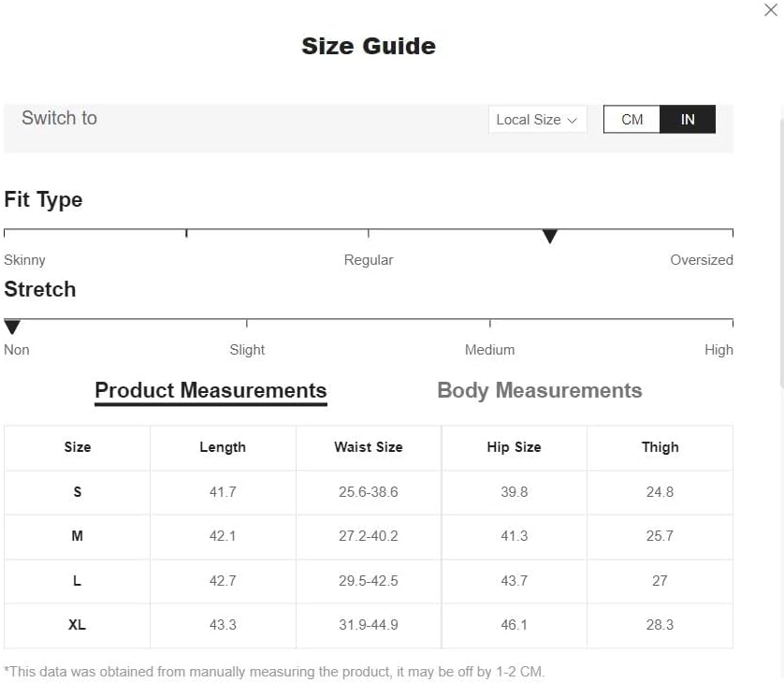Select the IN unit toggle
The width and height of the screenshot is (784, 683).
(x=688, y=120)
